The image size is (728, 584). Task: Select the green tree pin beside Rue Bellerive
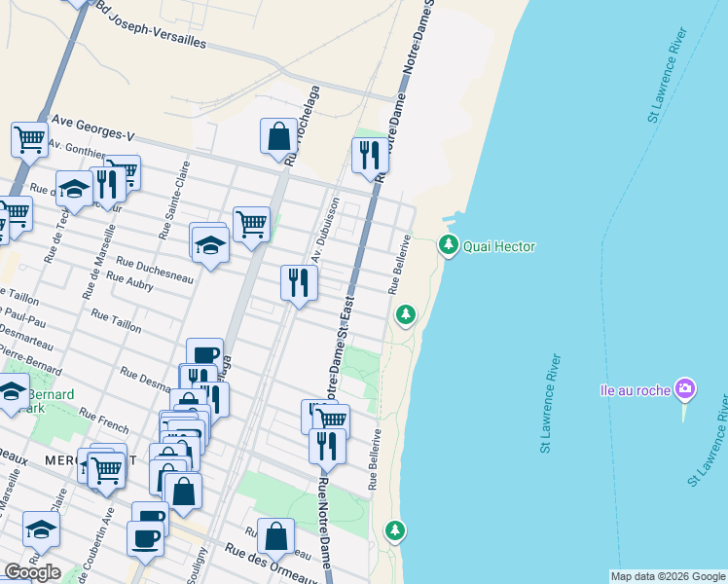(x=405, y=314)
